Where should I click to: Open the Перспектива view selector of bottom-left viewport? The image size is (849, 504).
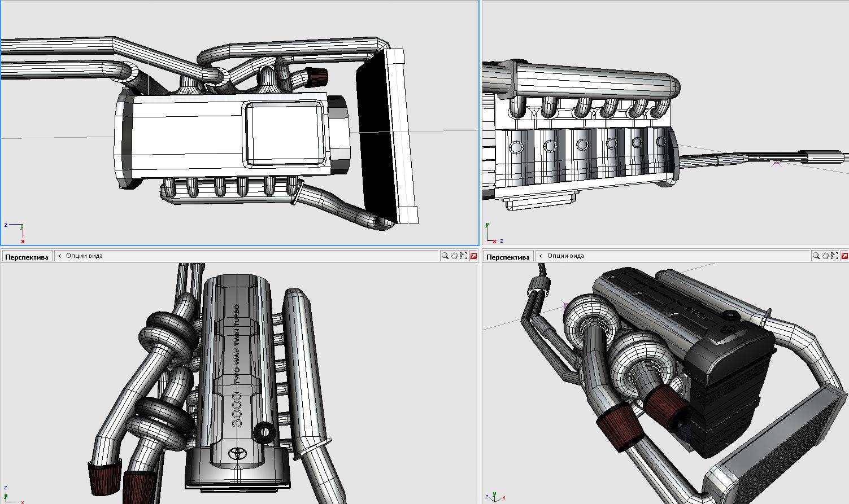click(x=27, y=257)
